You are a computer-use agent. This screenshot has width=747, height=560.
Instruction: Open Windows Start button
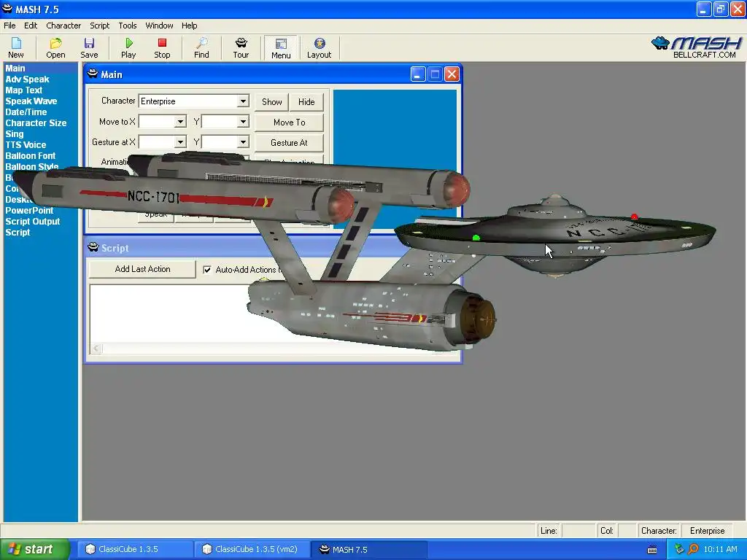34,549
